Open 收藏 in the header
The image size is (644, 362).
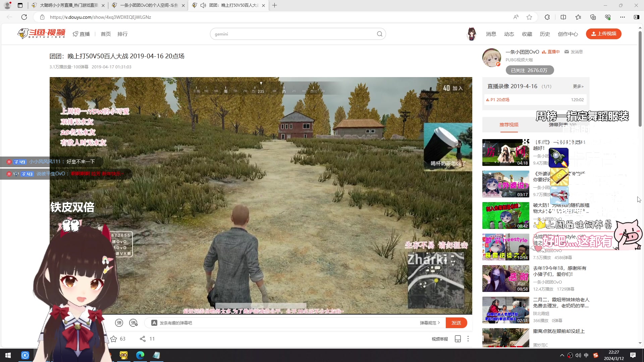click(x=527, y=34)
